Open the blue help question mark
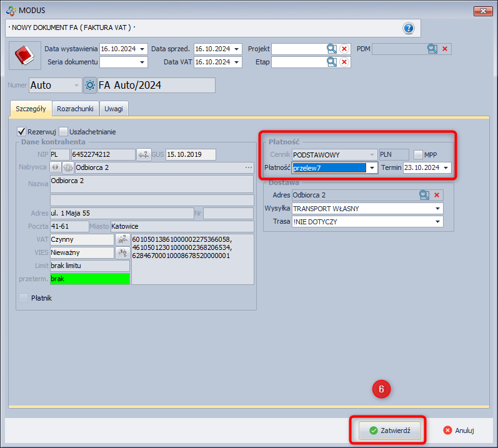 (x=409, y=28)
